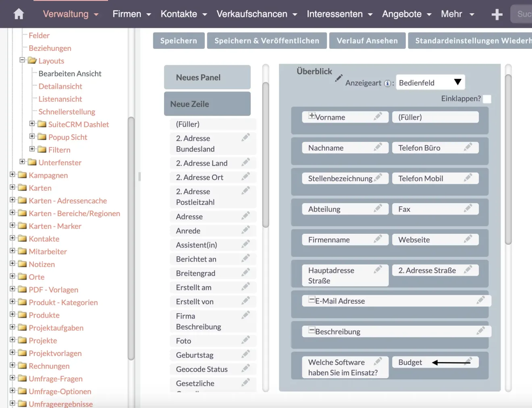Viewport: 532px width, 408px height.
Task: Click pencil icon on Telefon Mobil field
Action: (468, 178)
